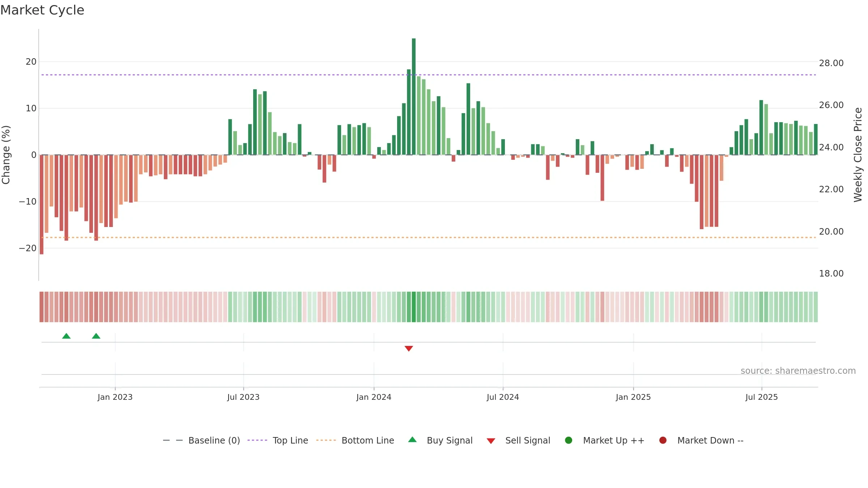
Task: Click the Jan 2025 axis label
Action: coord(633,397)
